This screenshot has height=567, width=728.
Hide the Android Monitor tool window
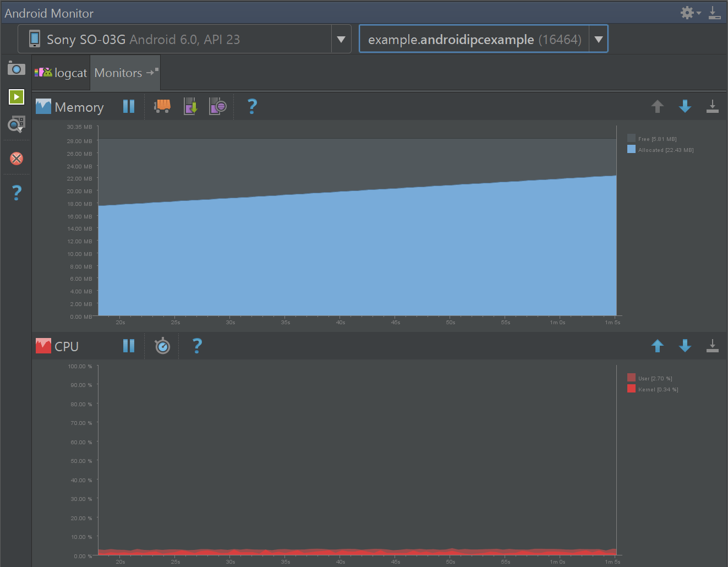(715, 13)
